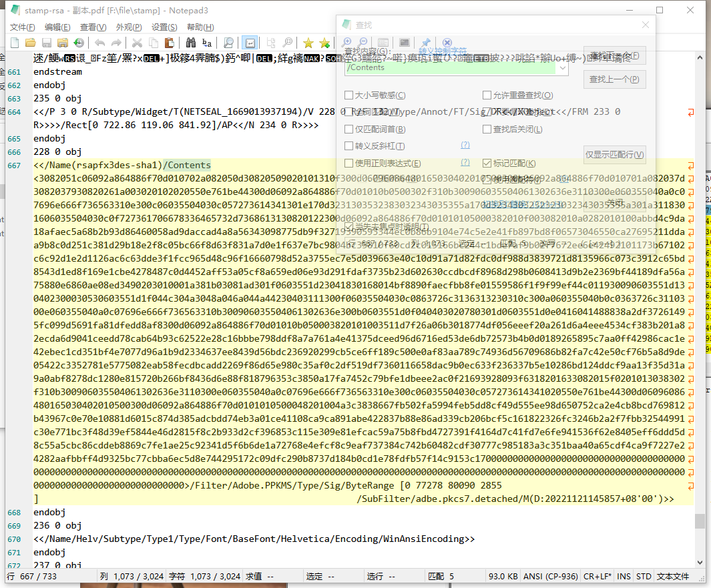Click the list-window icon in Find dialog toolbar

coord(383,42)
